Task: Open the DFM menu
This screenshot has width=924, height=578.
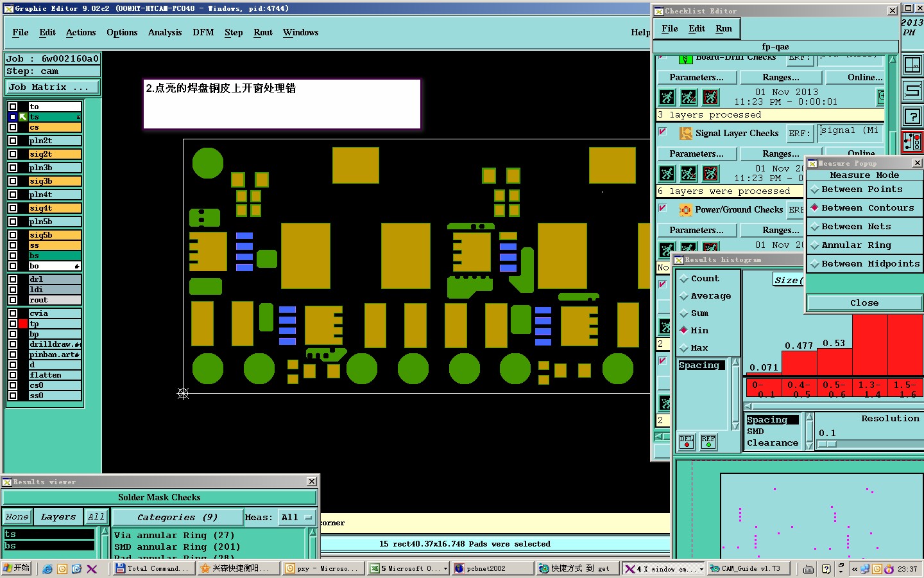Action: [203, 33]
